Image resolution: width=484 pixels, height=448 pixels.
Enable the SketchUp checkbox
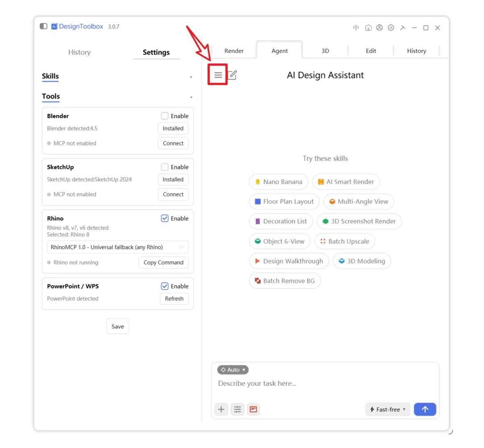click(164, 167)
